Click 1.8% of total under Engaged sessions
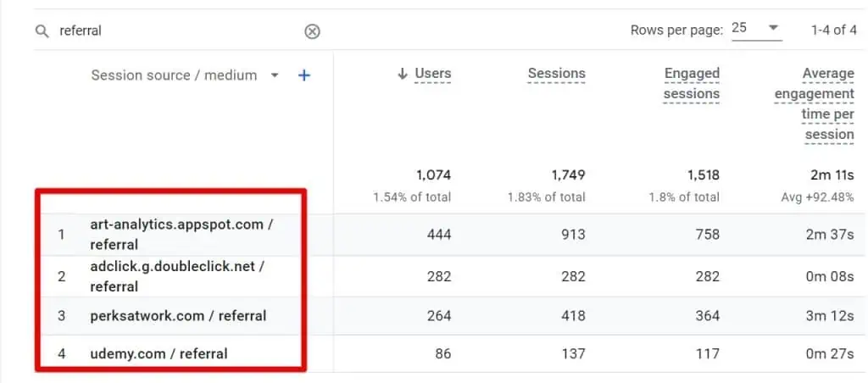This screenshot has height=383, width=868. coord(685,197)
